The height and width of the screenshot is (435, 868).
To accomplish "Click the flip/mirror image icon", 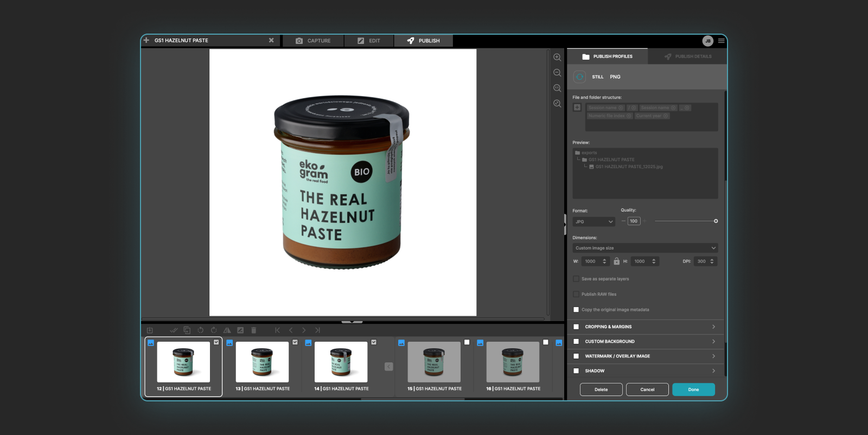I will tap(227, 330).
